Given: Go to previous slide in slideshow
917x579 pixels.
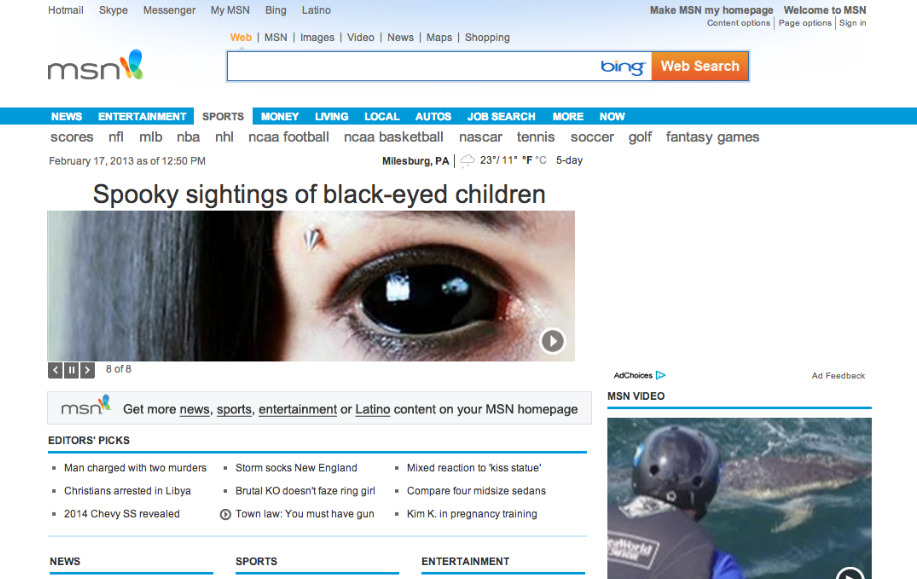Looking at the screenshot, I should [56, 370].
